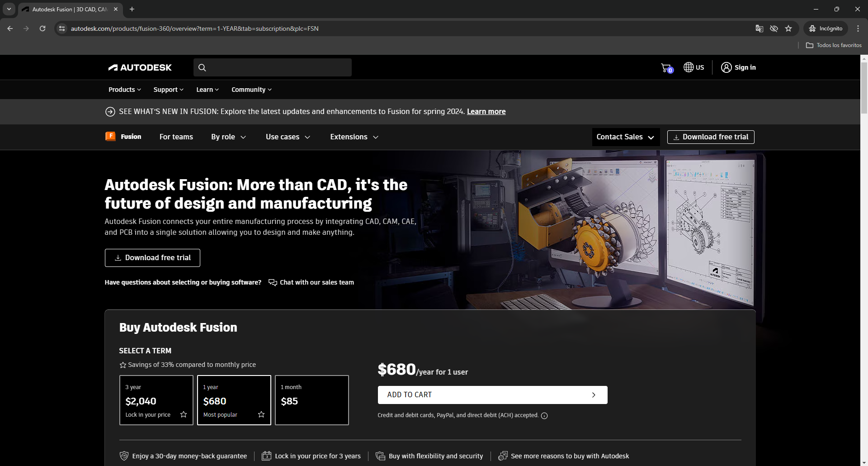
Task: Click ADD TO CART
Action: (493, 395)
